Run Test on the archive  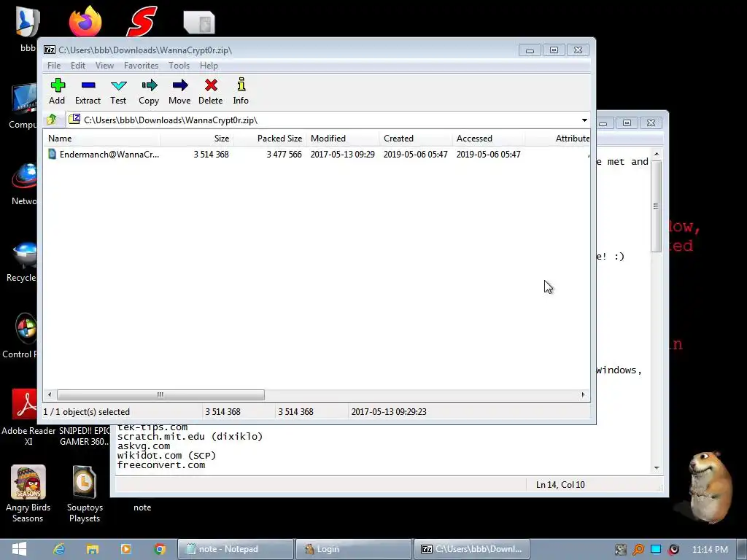[118, 91]
